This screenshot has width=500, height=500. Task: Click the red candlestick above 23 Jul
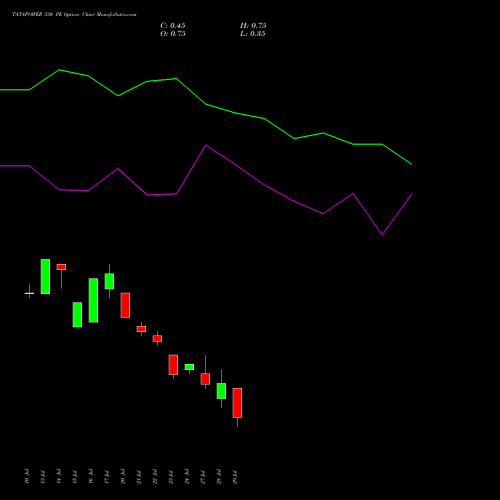click(x=173, y=365)
